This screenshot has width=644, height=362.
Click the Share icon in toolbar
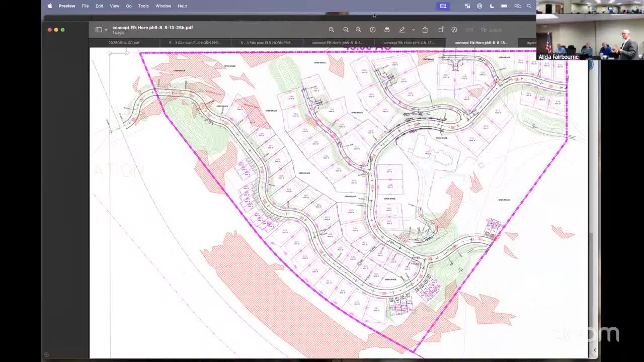click(425, 30)
